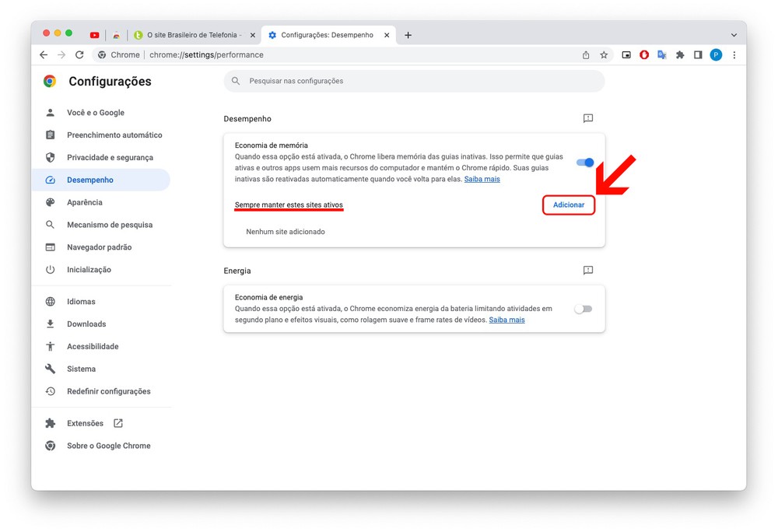The height and width of the screenshot is (532, 778).
Task: Open the tab search chevron dropdown
Action: pos(733,35)
